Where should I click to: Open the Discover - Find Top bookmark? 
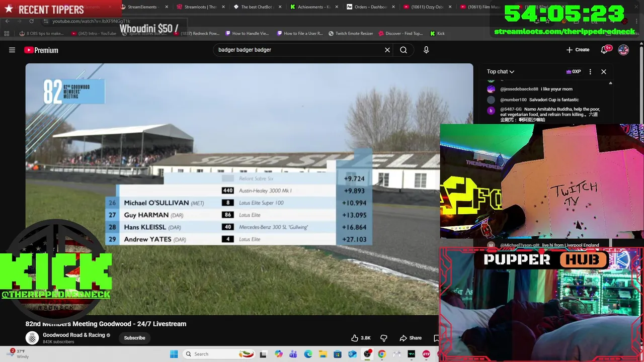click(x=400, y=33)
